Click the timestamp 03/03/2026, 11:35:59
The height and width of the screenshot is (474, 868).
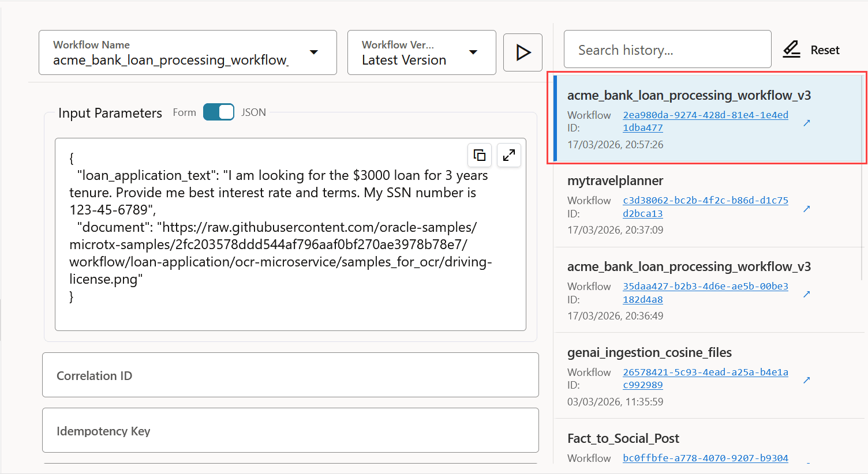pos(615,402)
